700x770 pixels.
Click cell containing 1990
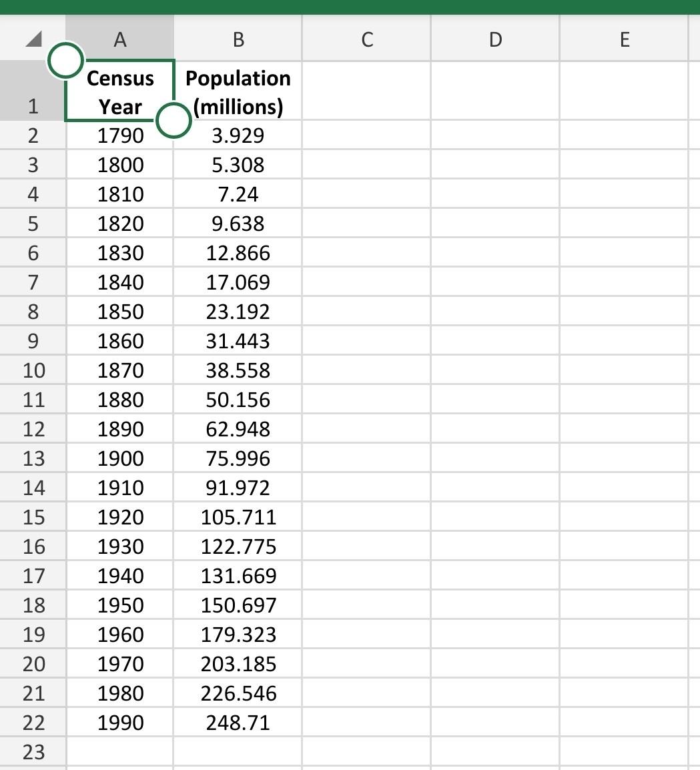coord(120,723)
